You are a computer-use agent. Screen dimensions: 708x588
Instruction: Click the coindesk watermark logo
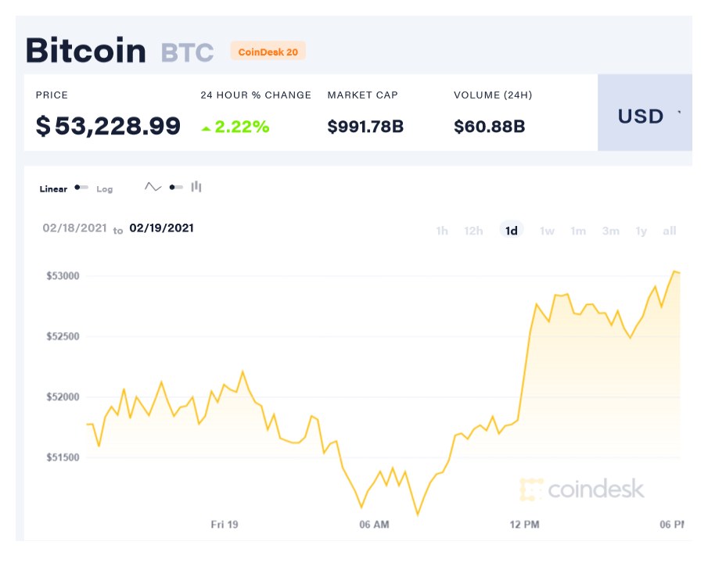click(x=582, y=489)
